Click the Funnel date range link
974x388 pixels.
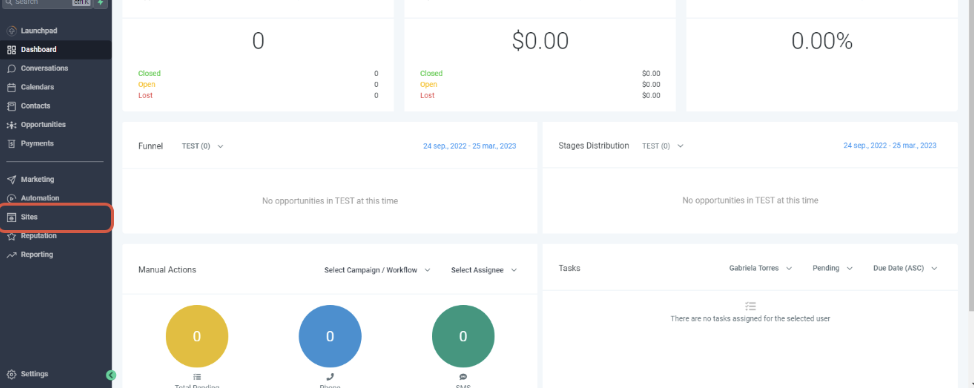(470, 146)
